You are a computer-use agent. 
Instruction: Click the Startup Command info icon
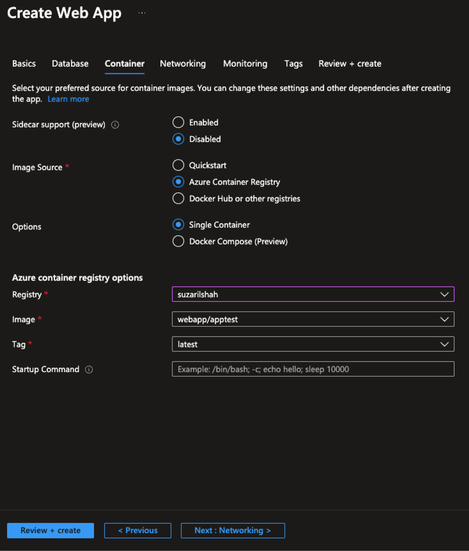pos(89,370)
